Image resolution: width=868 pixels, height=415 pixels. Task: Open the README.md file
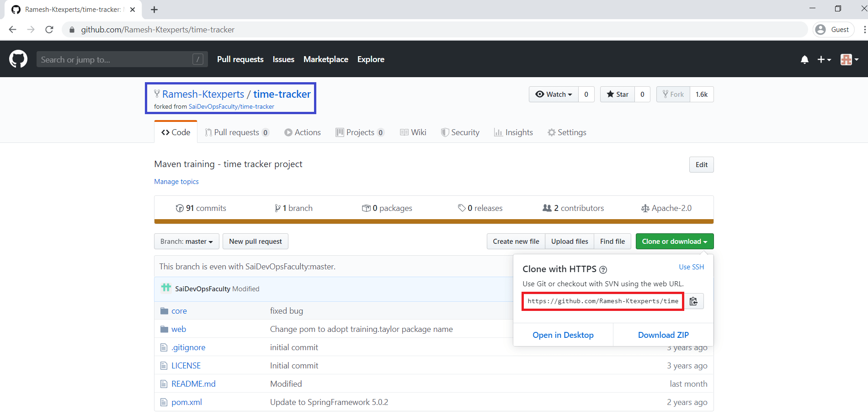point(193,384)
